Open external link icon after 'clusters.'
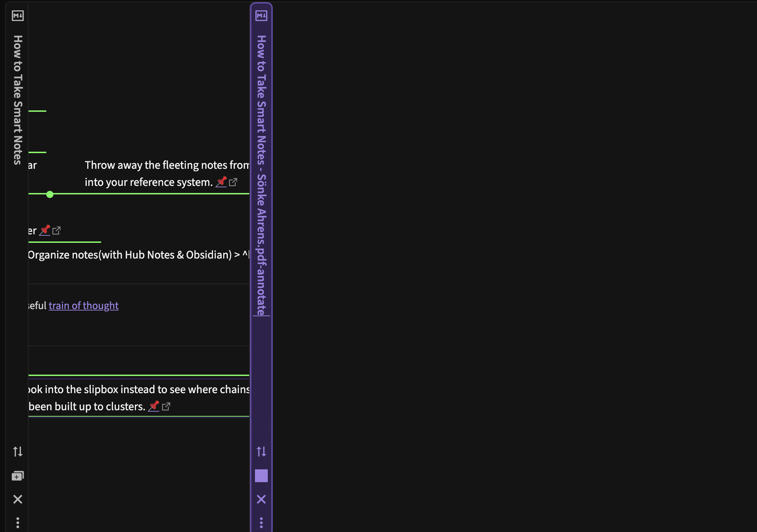Screen dimensions: 757x532 point(166,406)
